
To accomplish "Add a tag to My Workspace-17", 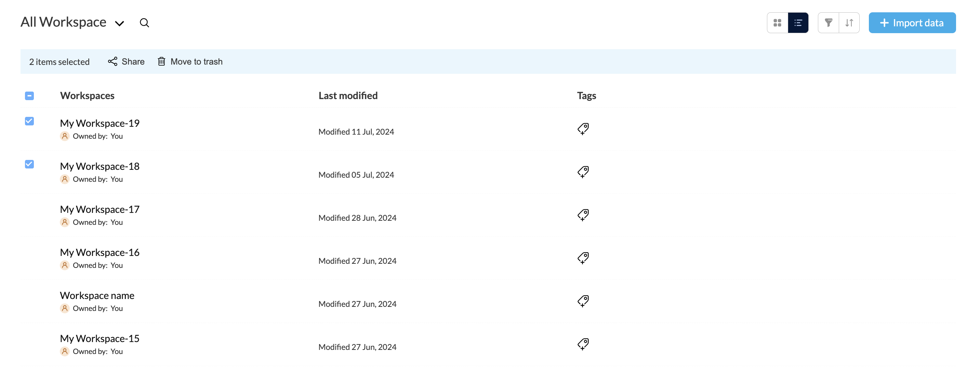I will [583, 215].
